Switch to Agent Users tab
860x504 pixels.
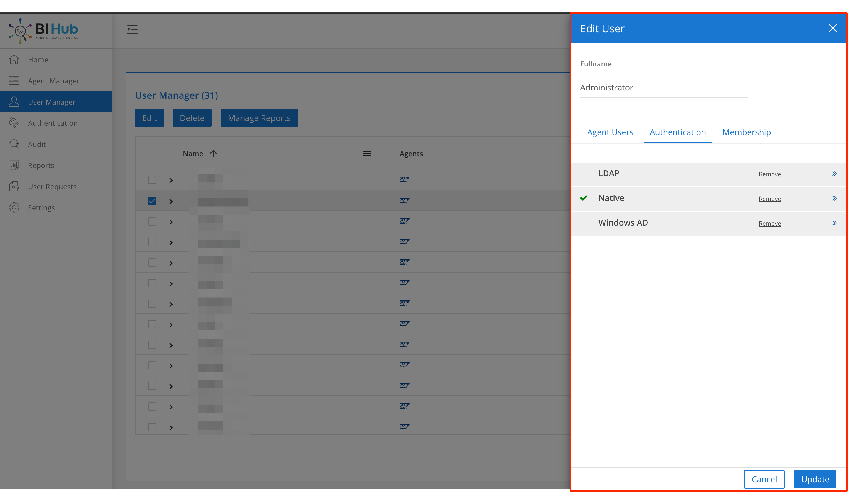click(610, 132)
